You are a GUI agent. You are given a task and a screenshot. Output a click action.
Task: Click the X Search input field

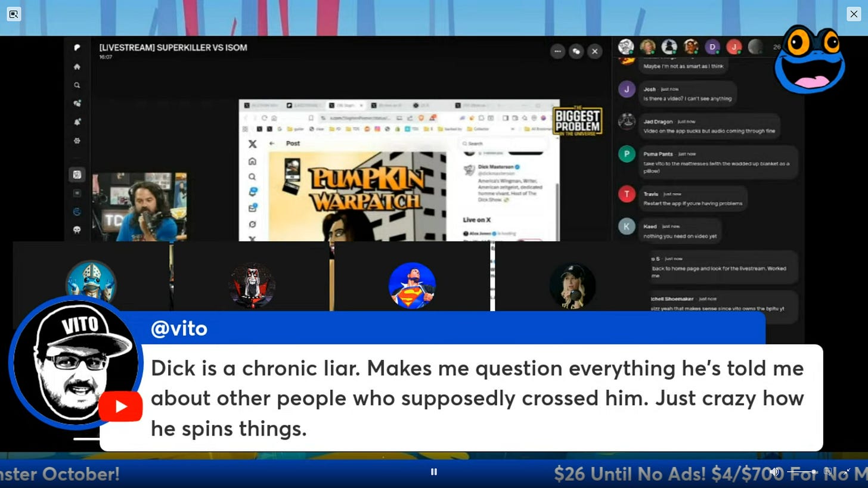(503, 144)
